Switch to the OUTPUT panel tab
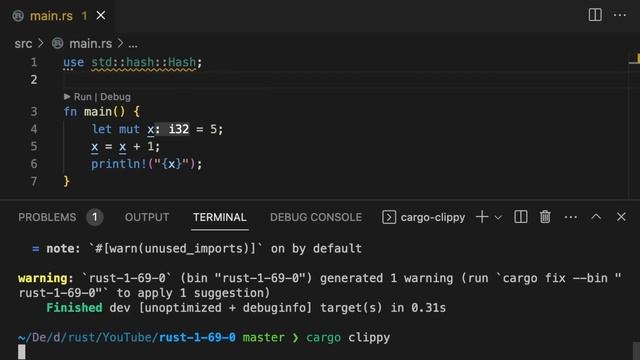The width and height of the screenshot is (640, 360). (147, 217)
